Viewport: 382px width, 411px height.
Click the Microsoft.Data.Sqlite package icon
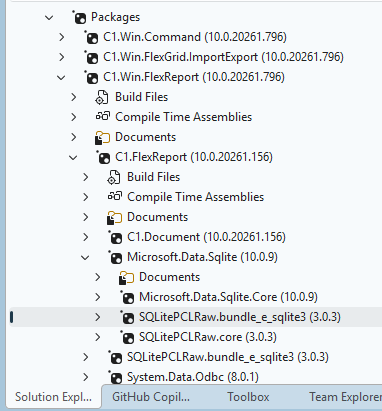115,257
